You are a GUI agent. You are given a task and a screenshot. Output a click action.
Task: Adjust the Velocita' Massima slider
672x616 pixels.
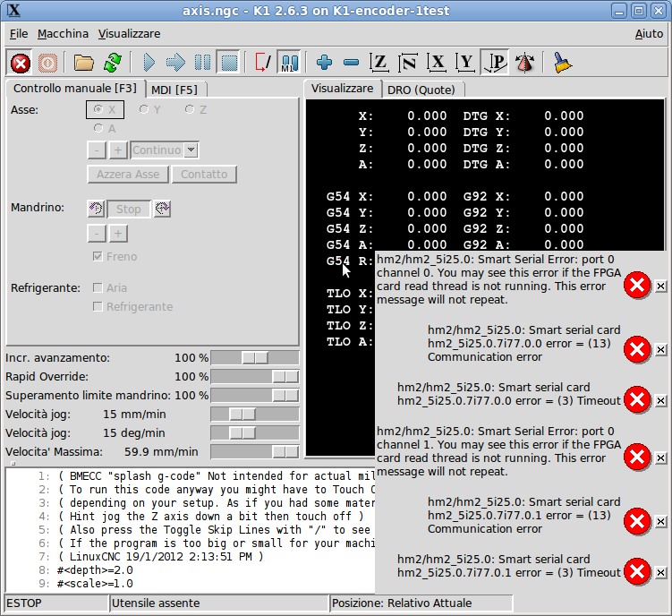pyautogui.click(x=254, y=452)
